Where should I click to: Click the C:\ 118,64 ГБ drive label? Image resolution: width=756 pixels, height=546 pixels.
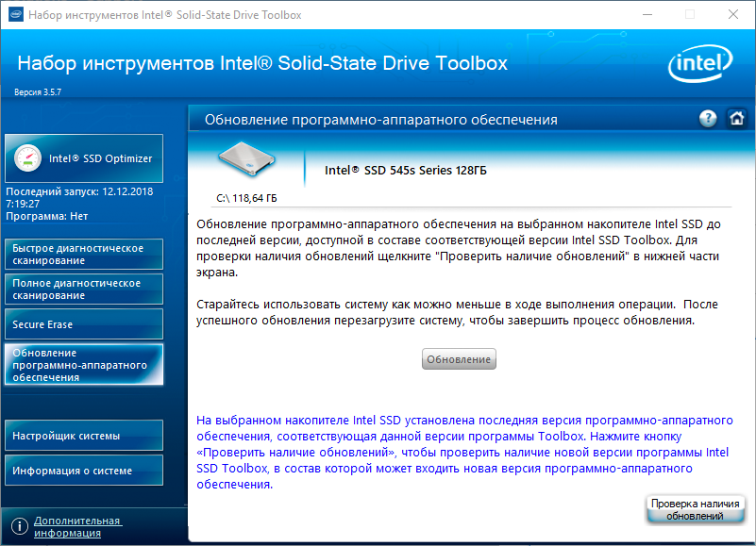click(247, 199)
